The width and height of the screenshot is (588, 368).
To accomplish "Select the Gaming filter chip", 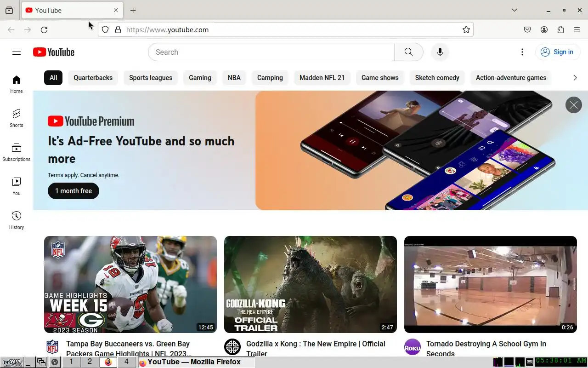I will point(200,78).
